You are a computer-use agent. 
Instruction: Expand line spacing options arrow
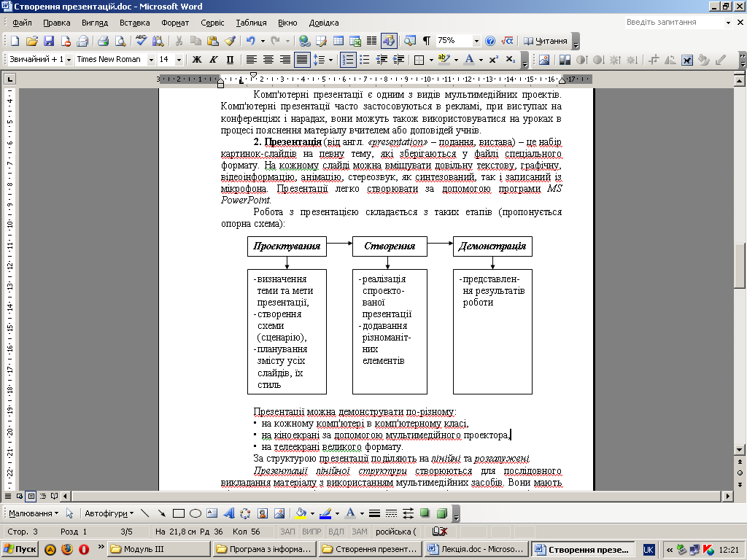click(x=330, y=60)
